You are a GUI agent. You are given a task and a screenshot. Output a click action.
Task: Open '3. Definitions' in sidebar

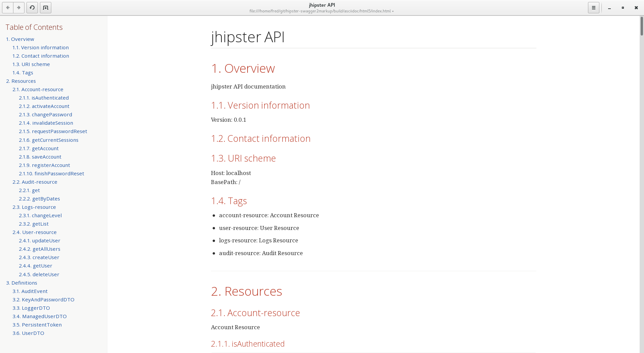point(22,283)
